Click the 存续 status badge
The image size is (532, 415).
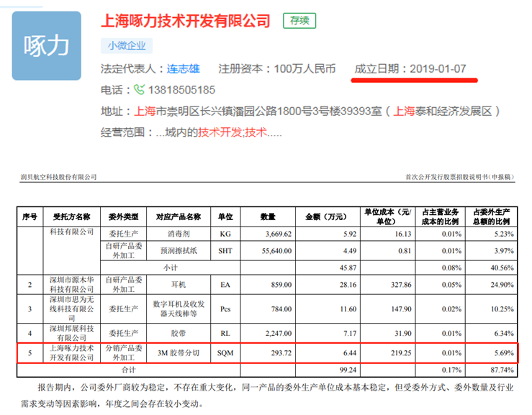click(299, 21)
